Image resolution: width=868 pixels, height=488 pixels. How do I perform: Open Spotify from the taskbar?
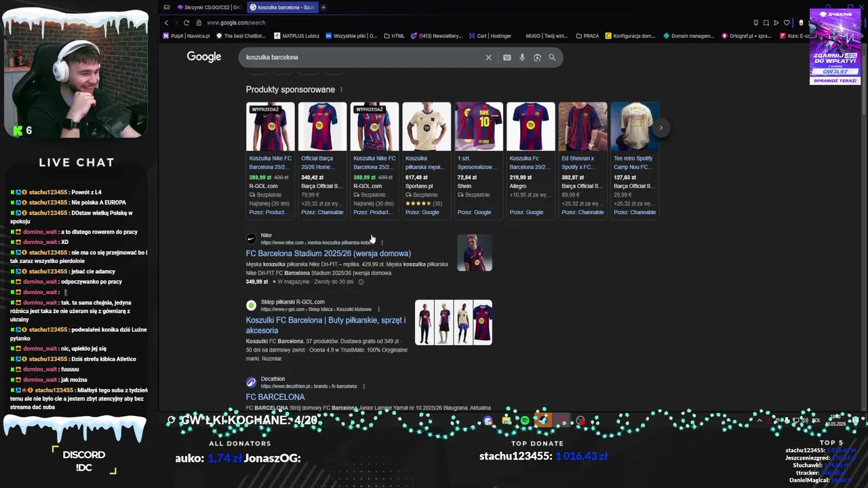[525, 421]
